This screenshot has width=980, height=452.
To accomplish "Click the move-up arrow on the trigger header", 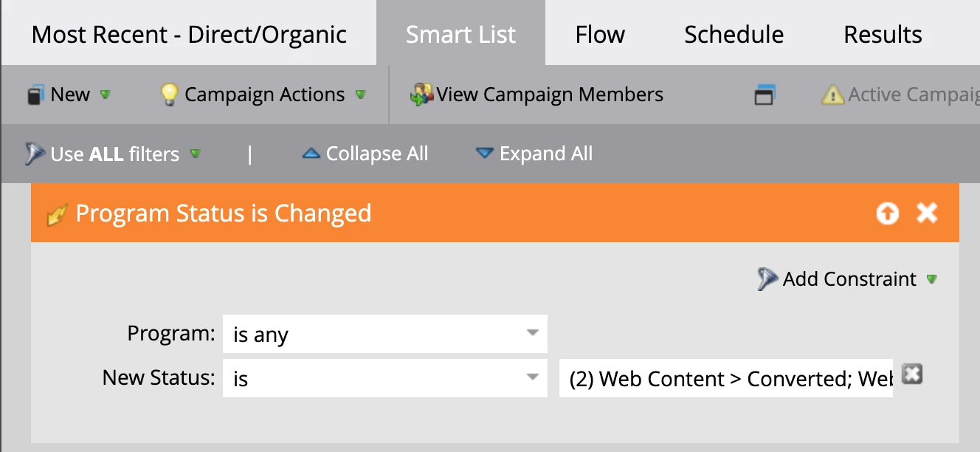I will pos(887,213).
